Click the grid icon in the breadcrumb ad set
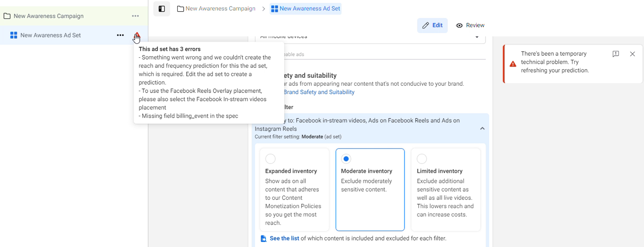 point(274,9)
